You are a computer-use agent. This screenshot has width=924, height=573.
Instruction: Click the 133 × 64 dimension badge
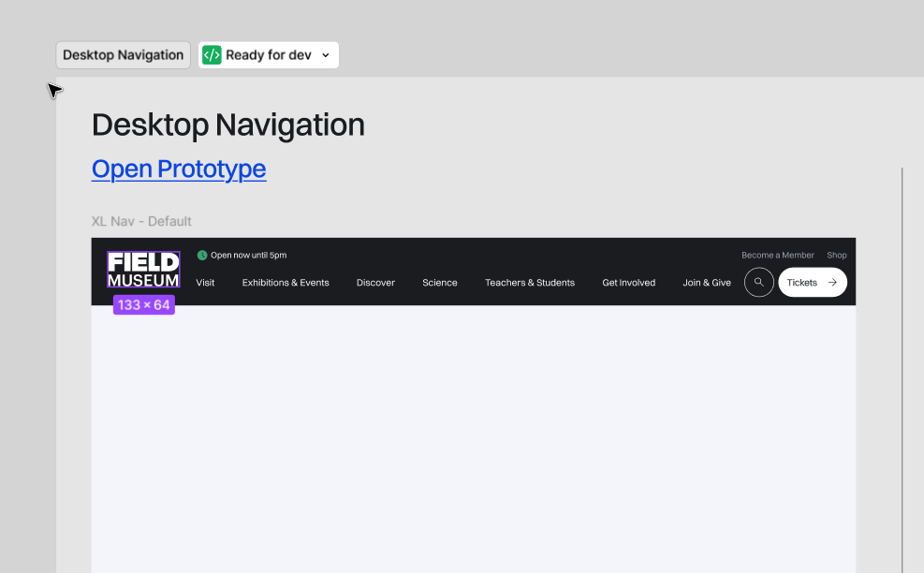point(144,305)
